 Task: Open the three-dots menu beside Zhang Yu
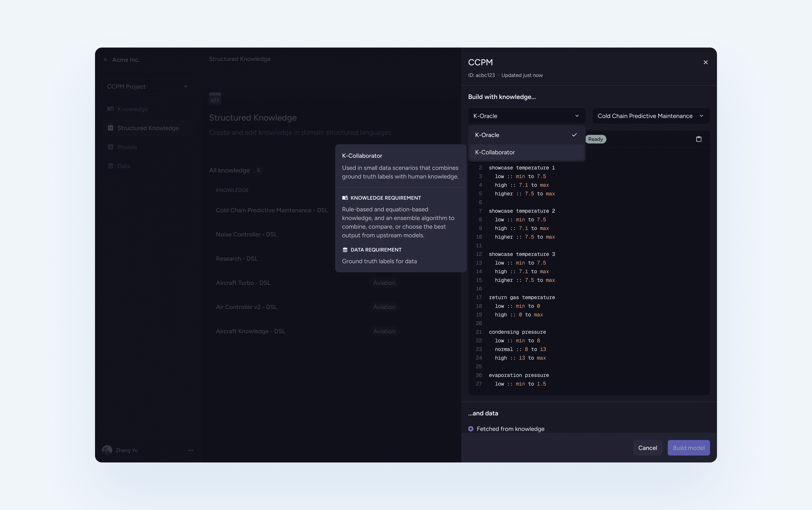(x=191, y=450)
